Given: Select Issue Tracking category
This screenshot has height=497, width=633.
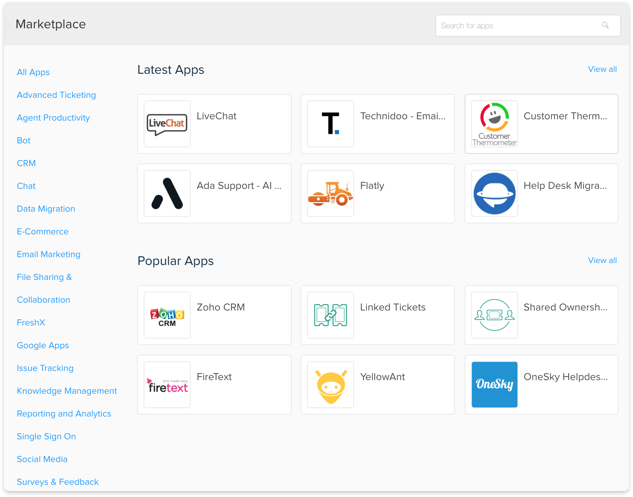Looking at the screenshot, I should [45, 368].
